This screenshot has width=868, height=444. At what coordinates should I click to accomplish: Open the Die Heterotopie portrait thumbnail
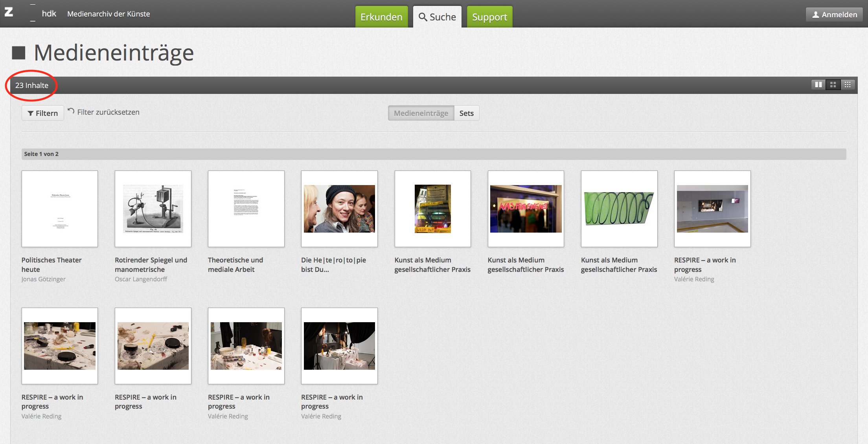tap(339, 209)
